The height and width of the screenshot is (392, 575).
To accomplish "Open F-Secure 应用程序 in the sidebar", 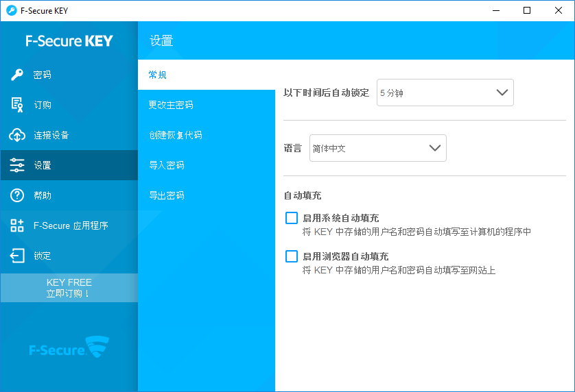I will [69, 225].
